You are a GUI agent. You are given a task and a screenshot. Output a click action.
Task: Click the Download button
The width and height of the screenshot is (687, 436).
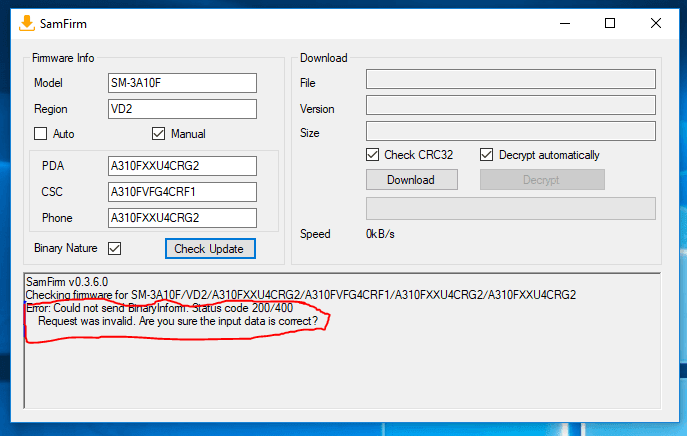[412, 180]
